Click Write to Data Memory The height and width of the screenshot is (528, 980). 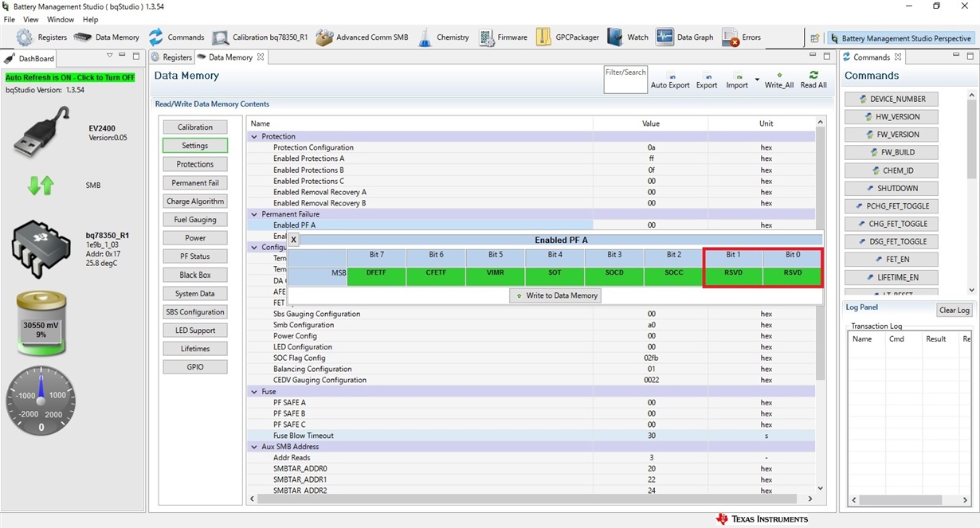tap(556, 295)
